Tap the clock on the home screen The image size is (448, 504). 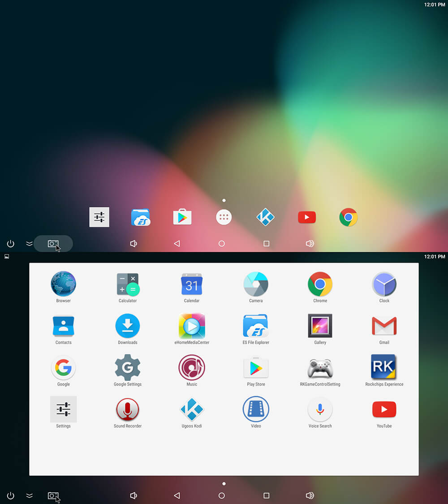coord(435,4)
